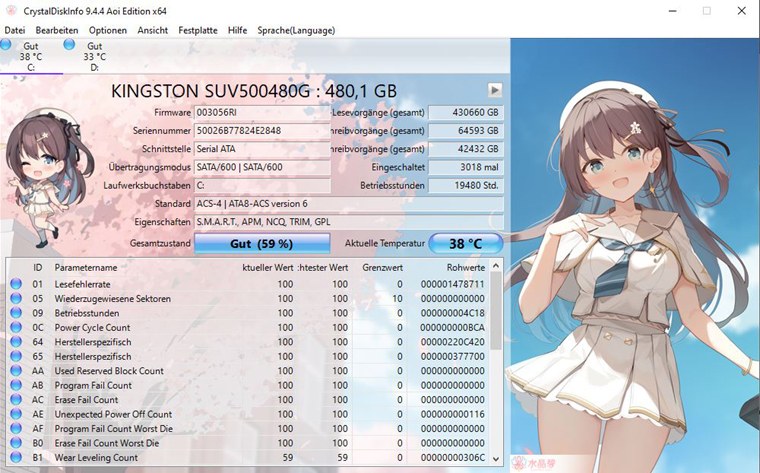Click the attribute list scrollbar thumb
760x473 pixels.
point(496,311)
